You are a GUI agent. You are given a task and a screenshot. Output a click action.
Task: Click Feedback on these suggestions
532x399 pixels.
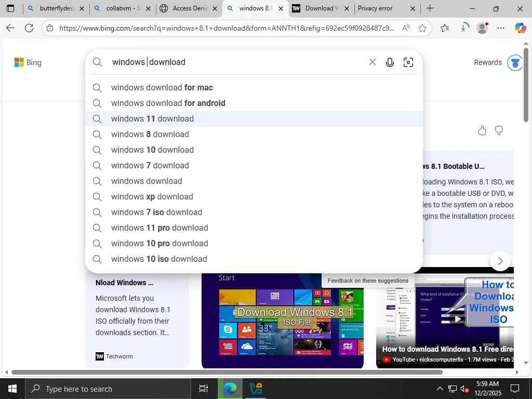coord(368,281)
